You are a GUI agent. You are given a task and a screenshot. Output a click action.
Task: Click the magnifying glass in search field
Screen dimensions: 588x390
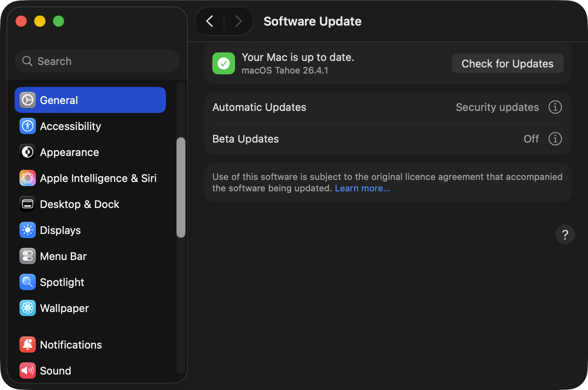27,61
